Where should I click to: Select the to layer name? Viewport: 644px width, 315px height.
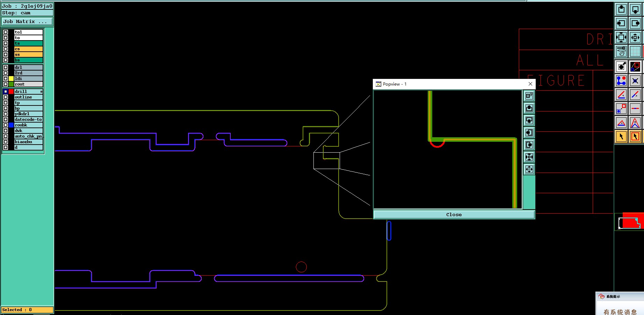[28, 38]
